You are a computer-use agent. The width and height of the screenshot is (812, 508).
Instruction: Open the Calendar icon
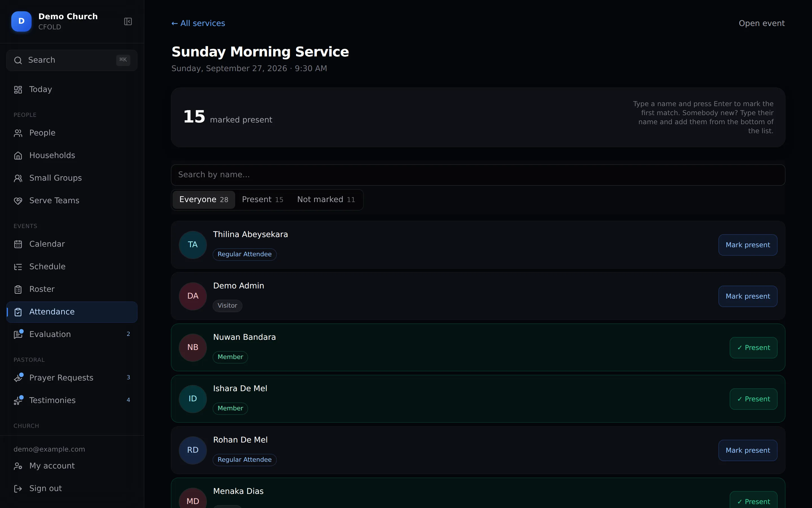click(18, 244)
